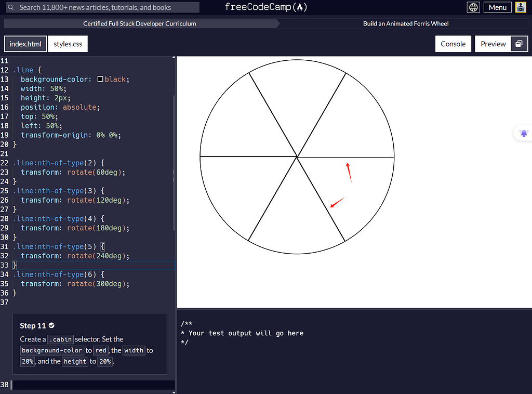Click the detach-preview window icon beside Preview

click(x=518, y=44)
